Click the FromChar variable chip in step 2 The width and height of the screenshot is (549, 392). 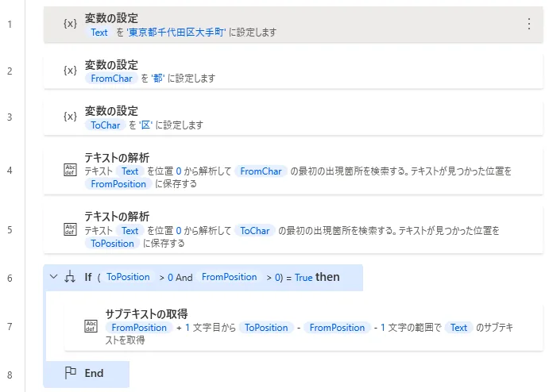click(x=111, y=79)
